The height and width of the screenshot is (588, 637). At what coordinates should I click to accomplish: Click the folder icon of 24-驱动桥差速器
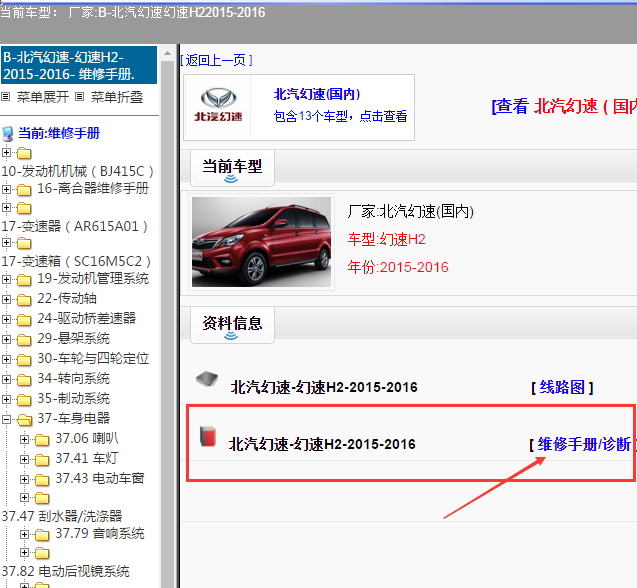click(24, 319)
